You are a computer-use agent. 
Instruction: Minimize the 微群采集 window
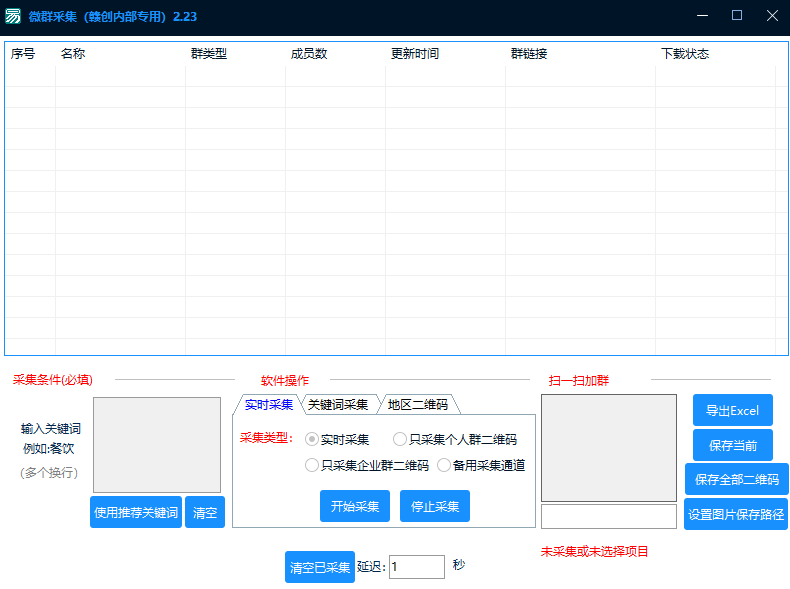pos(702,16)
